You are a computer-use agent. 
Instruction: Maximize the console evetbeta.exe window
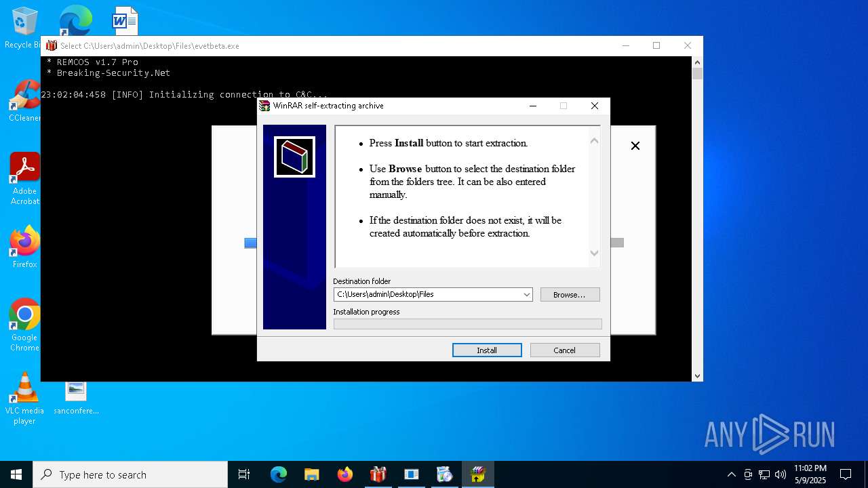[x=656, y=45]
